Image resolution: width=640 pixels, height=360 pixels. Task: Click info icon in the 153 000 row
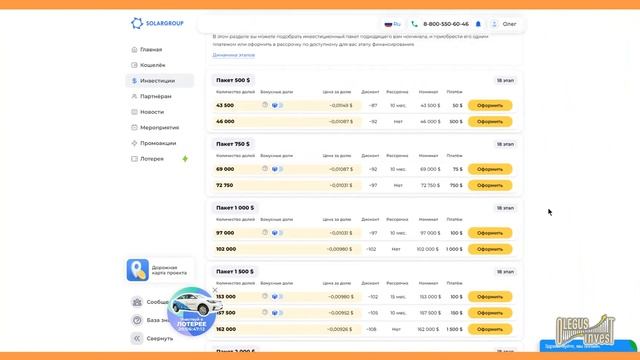click(265, 296)
